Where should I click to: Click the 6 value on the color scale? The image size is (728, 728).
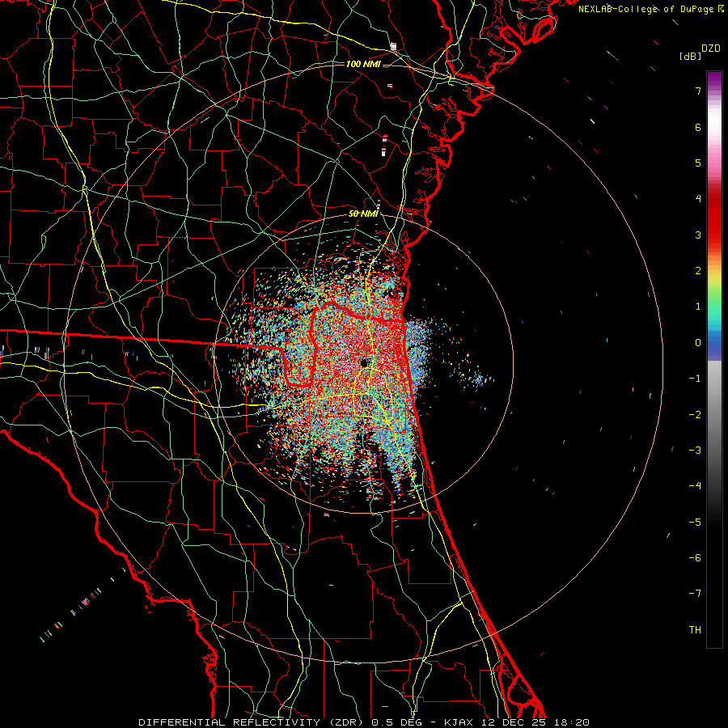pos(698,127)
